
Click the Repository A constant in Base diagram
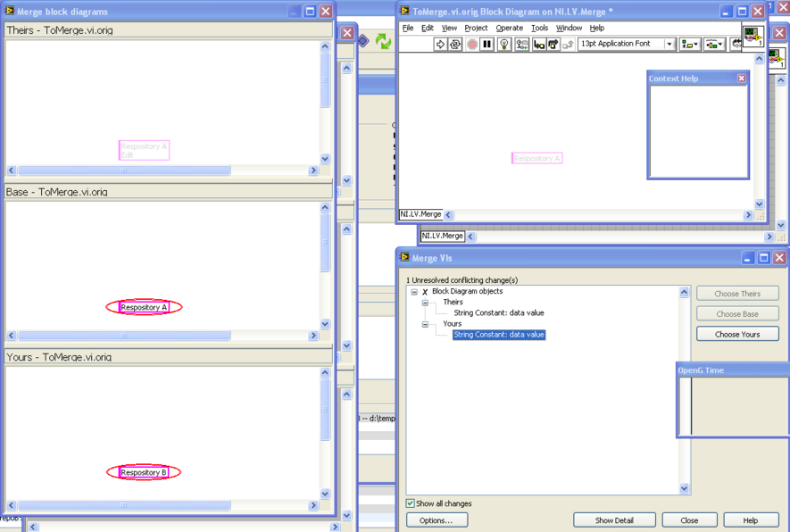pos(143,306)
